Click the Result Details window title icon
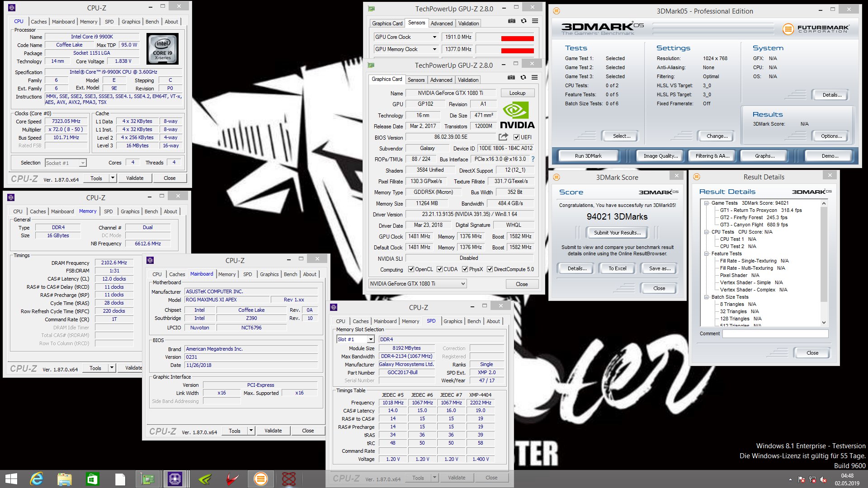 tap(697, 177)
